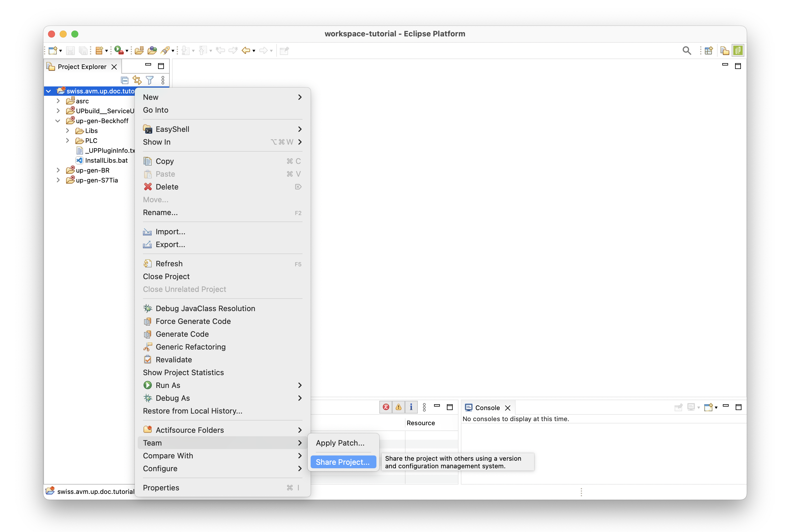Toggle the show errors filter button
800x532 pixels.
[386, 407]
